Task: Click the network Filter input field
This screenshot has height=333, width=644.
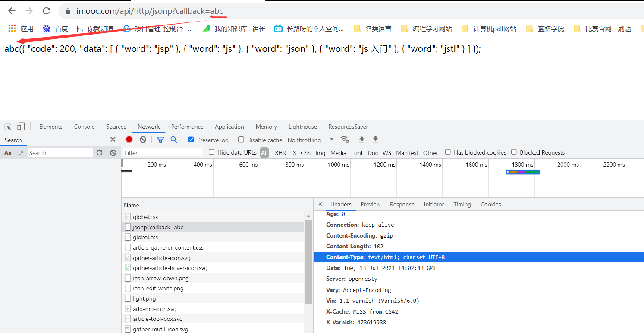Action: pos(163,153)
